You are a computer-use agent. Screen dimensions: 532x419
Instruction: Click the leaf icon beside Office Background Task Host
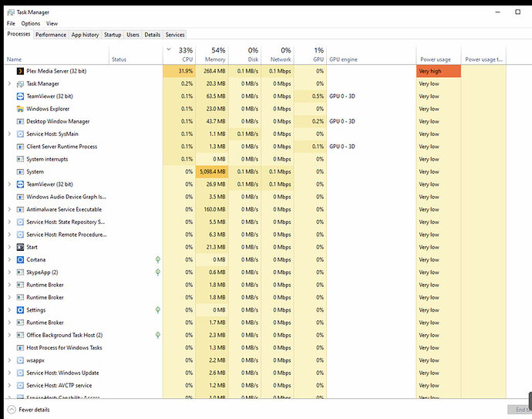(x=158, y=335)
